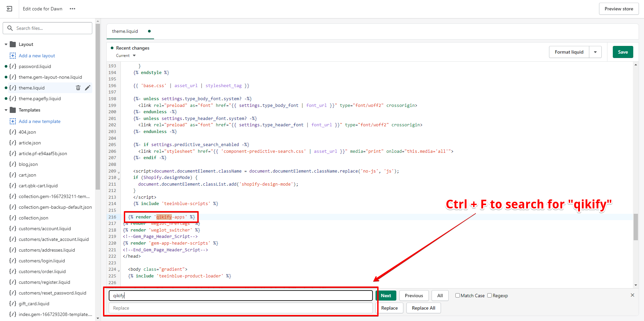Screen dimensions: 644x321
Task: Open blog.json template
Action: 28,164
